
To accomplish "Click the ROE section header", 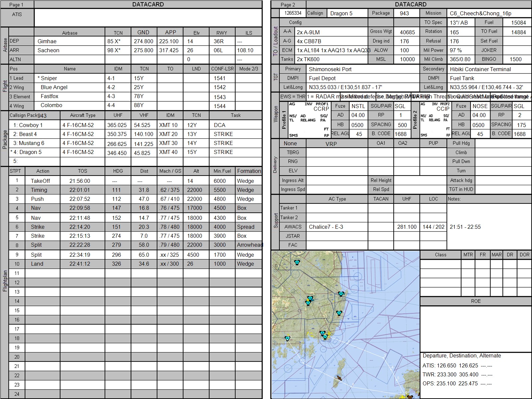I will 475,301.
